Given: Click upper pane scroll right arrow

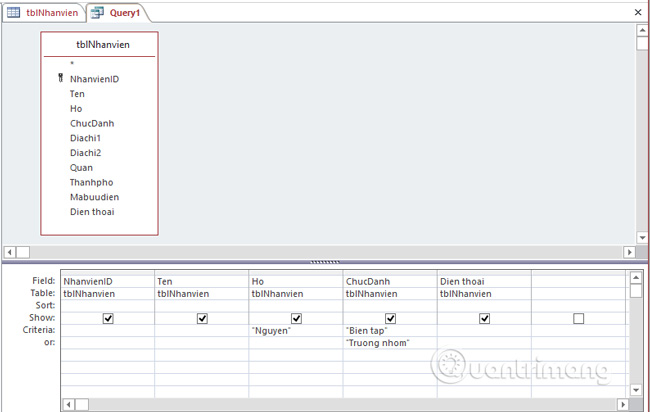Looking at the screenshot, I should (x=629, y=252).
